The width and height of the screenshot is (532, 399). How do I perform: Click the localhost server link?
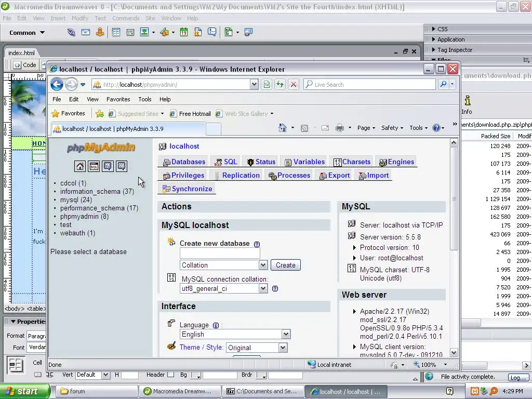(184, 146)
